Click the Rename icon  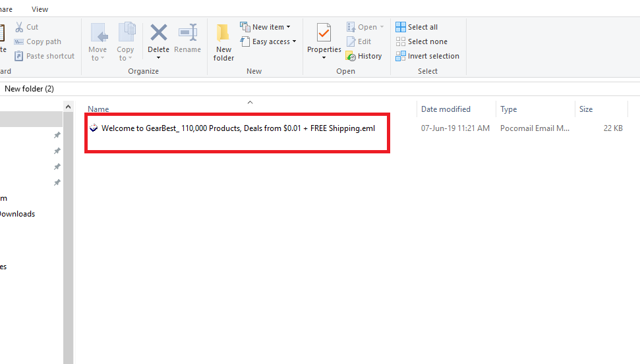pos(188,33)
